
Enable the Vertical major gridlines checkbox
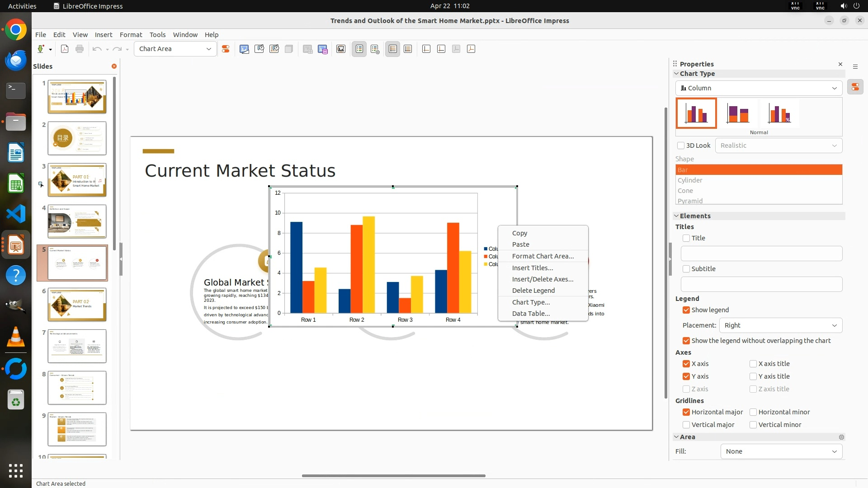pyautogui.click(x=686, y=425)
